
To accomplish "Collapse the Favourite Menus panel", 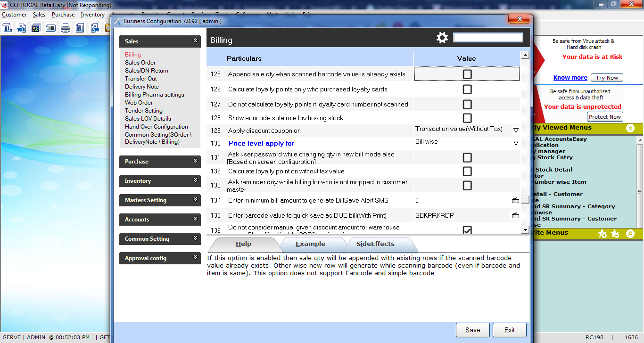I will [630, 233].
